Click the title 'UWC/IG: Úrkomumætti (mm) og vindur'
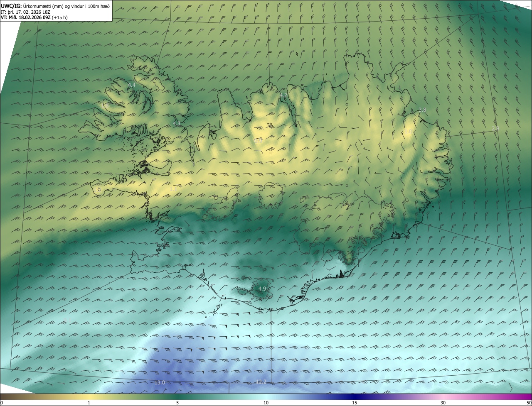The height and width of the screenshot is (406, 532). [x=55, y=6]
